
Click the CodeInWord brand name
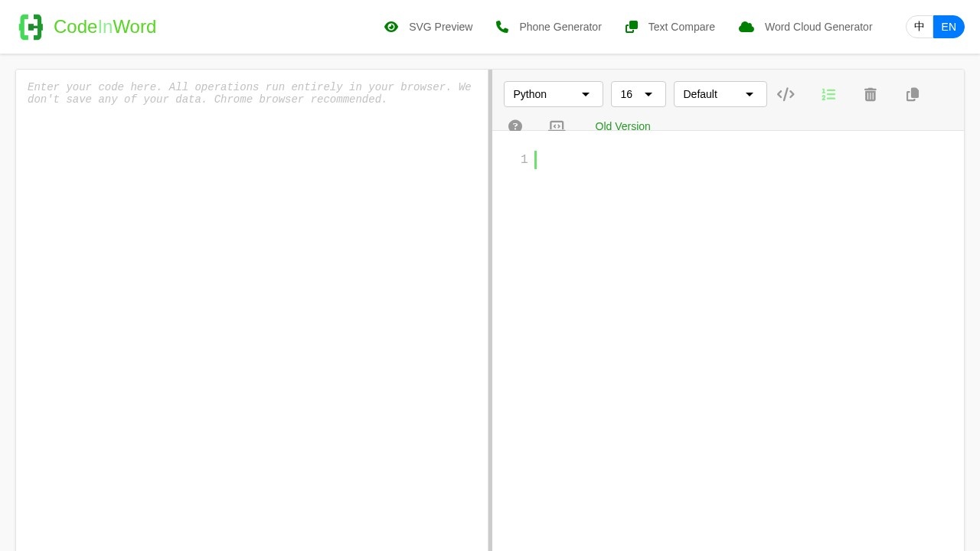(105, 27)
